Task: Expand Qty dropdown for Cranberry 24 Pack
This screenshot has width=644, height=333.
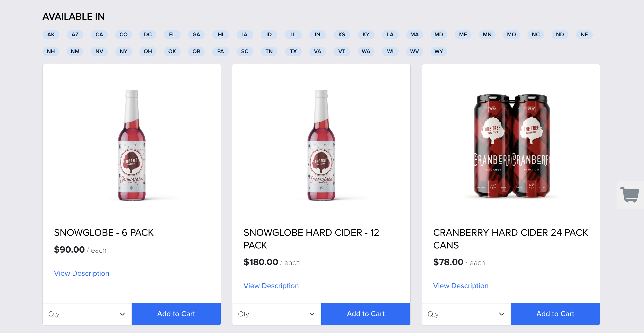Action: click(466, 314)
